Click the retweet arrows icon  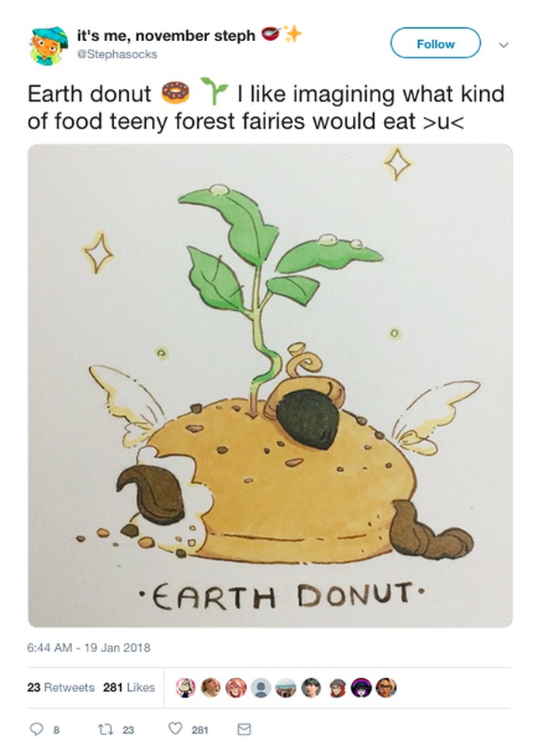click(x=103, y=730)
